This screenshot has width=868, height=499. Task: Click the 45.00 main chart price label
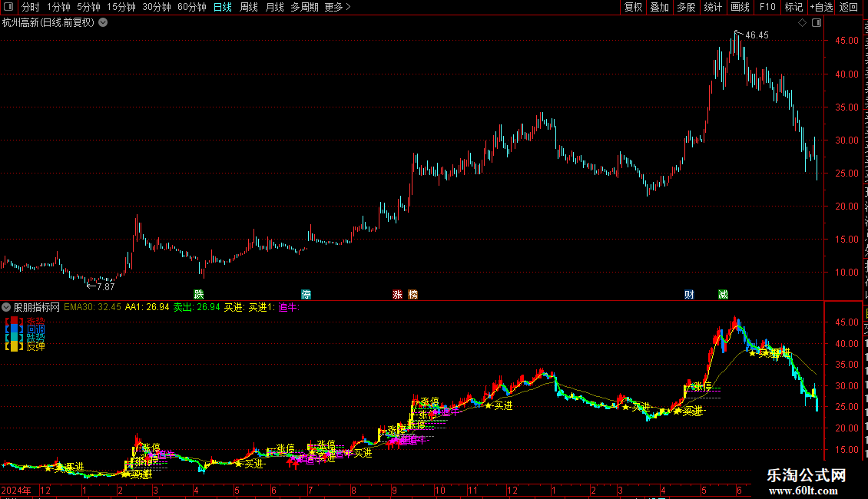847,41
